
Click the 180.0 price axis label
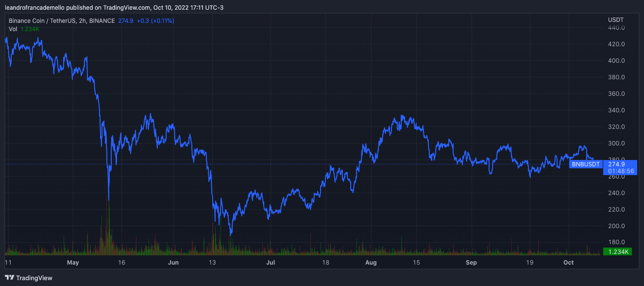(616, 243)
